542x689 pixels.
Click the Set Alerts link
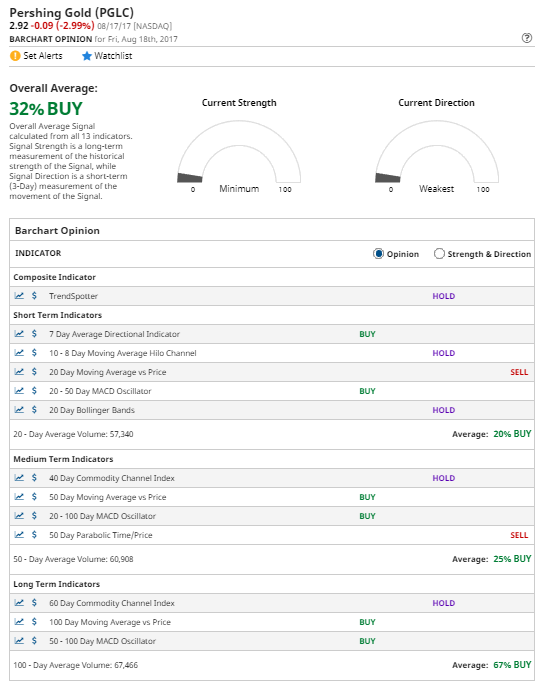pos(43,56)
